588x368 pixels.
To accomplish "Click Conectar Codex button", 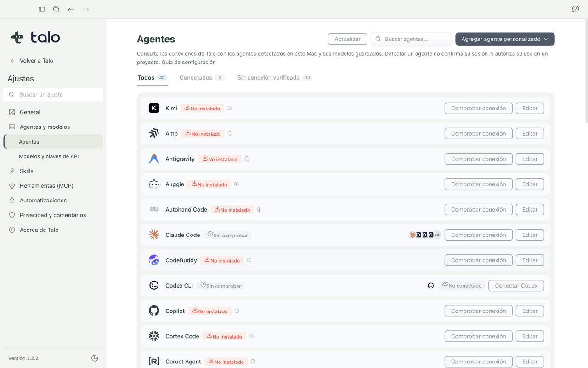I will 516,285.
